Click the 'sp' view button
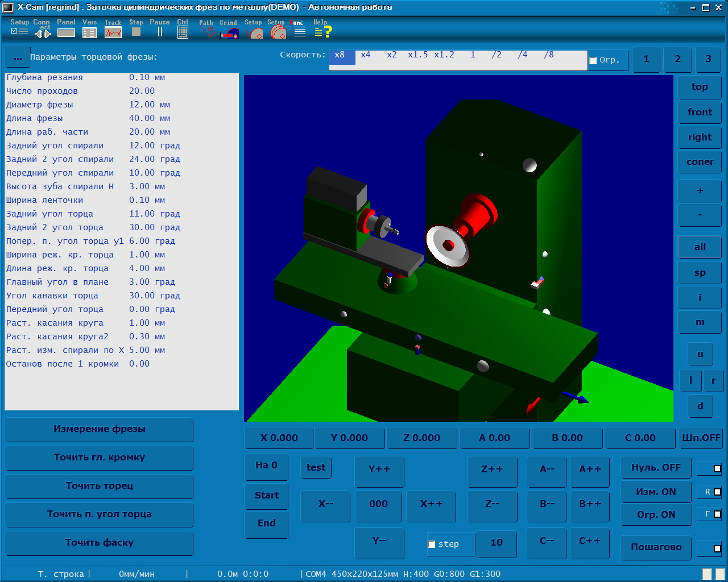 pos(700,273)
